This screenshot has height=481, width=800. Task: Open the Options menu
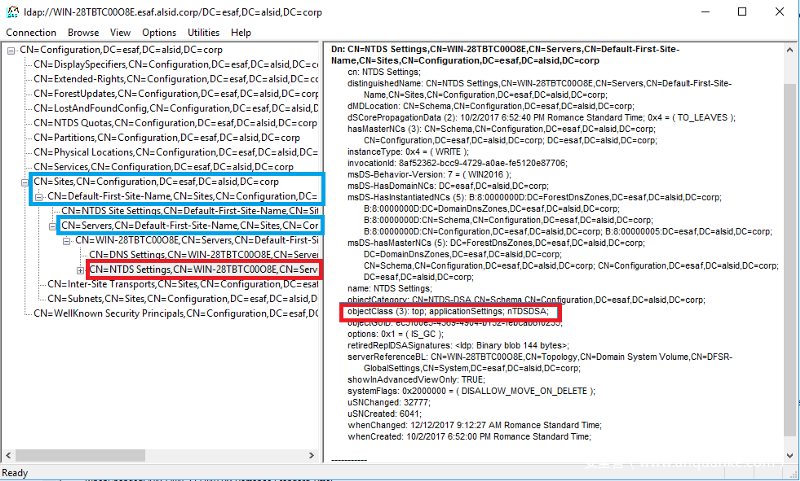(x=159, y=32)
